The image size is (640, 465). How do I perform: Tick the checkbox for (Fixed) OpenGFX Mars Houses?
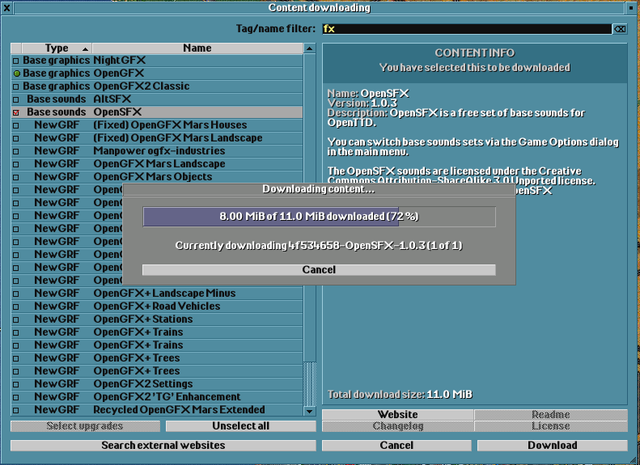(16, 125)
